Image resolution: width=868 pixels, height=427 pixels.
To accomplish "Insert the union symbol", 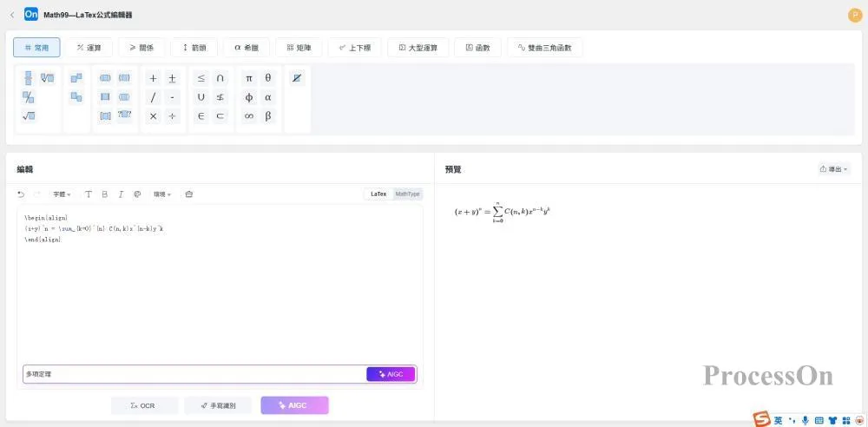I will [201, 97].
